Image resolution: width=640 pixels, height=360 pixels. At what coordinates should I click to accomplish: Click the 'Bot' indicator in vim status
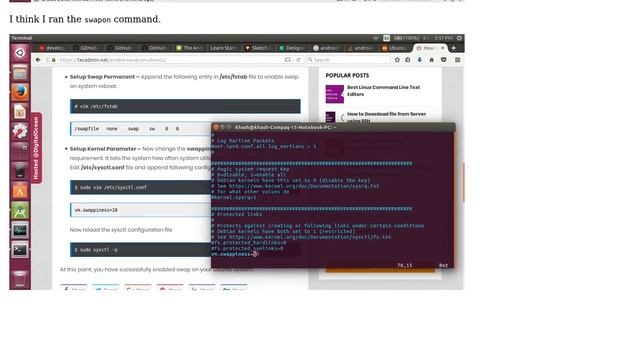click(443, 265)
